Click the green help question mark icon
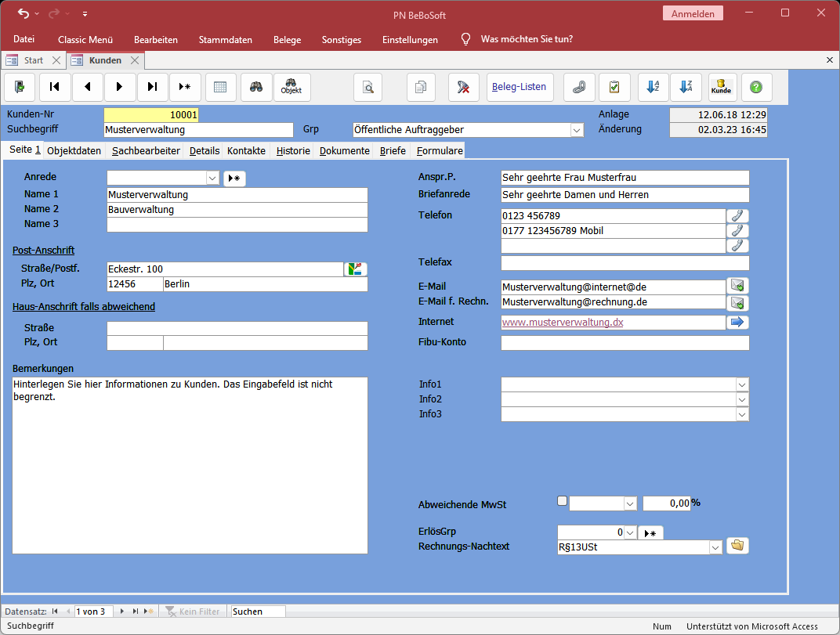This screenshot has height=635, width=840. tap(755, 88)
